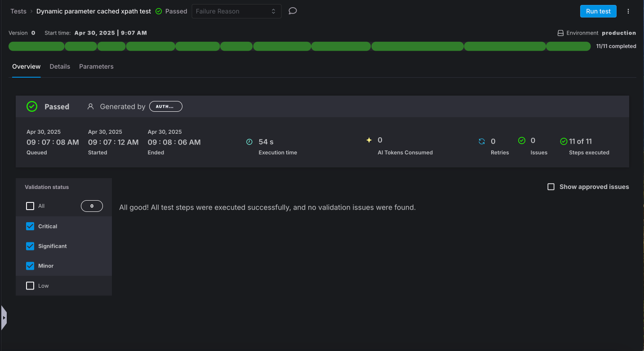Viewport: 644px width, 351px height.
Task: Go to the Tests breadcrumb link
Action: tap(18, 11)
